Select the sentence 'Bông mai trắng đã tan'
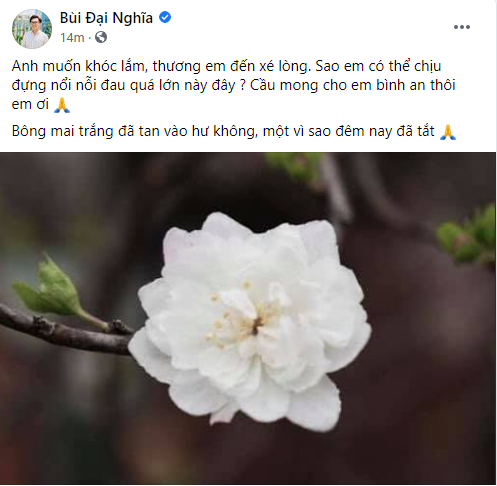This screenshot has height=486, width=497. pyautogui.click(x=223, y=131)
